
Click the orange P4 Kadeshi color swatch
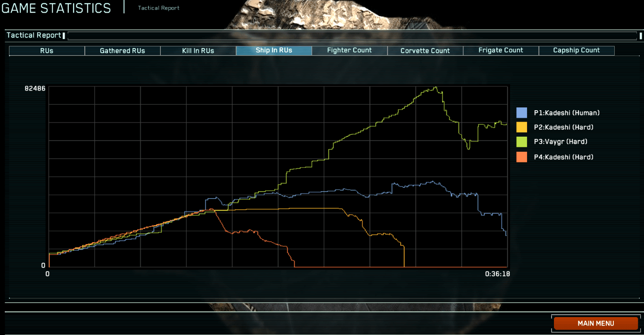point(522,157)
